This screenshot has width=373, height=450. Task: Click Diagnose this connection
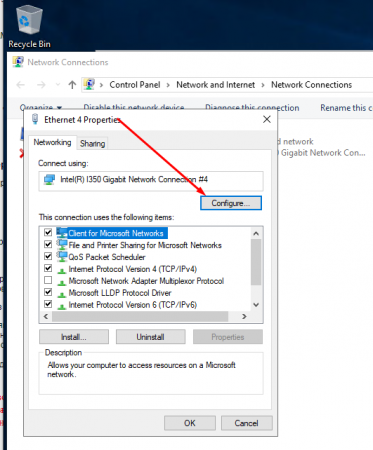252,108
